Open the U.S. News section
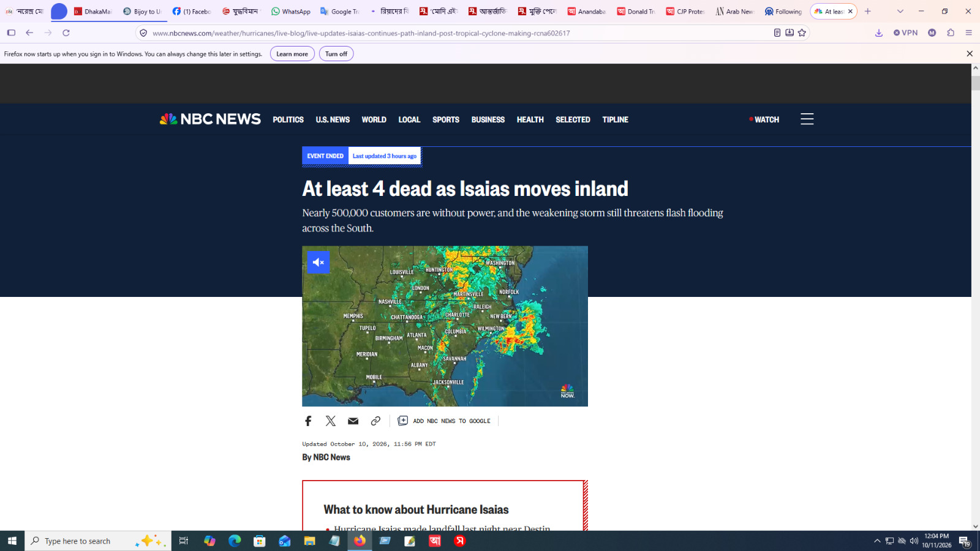The width and height of the screenshot is (980, 551). (x=333, y=120)
